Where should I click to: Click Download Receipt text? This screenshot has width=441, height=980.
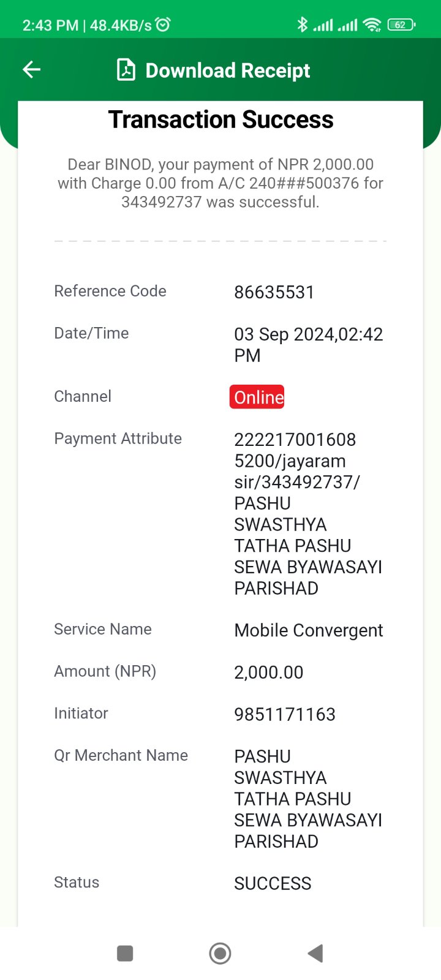228,70
